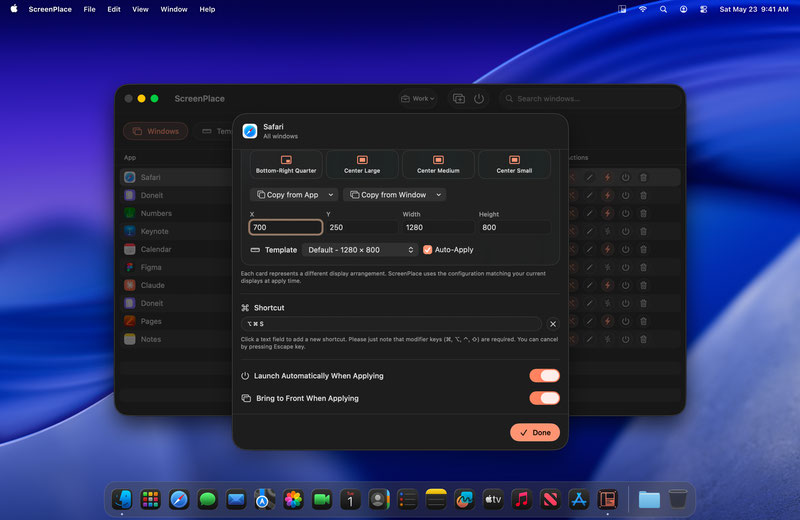
Task: Remove the Pages row using trash icon
Action: click(x=643, y=321)
